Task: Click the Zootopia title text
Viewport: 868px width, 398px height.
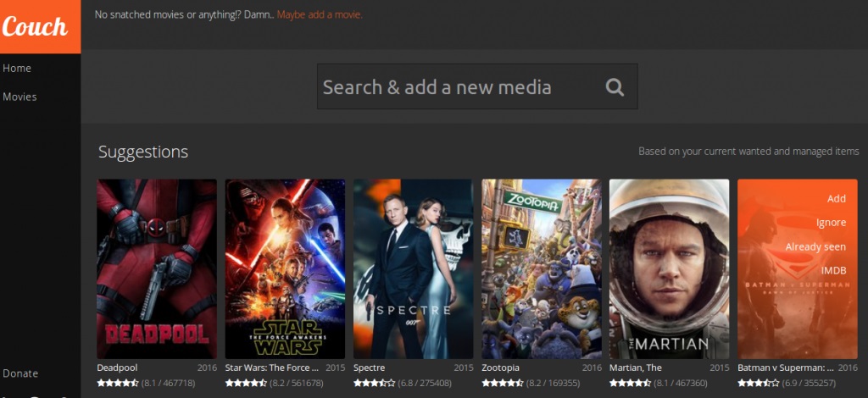Action: click(x=500, y=368)
